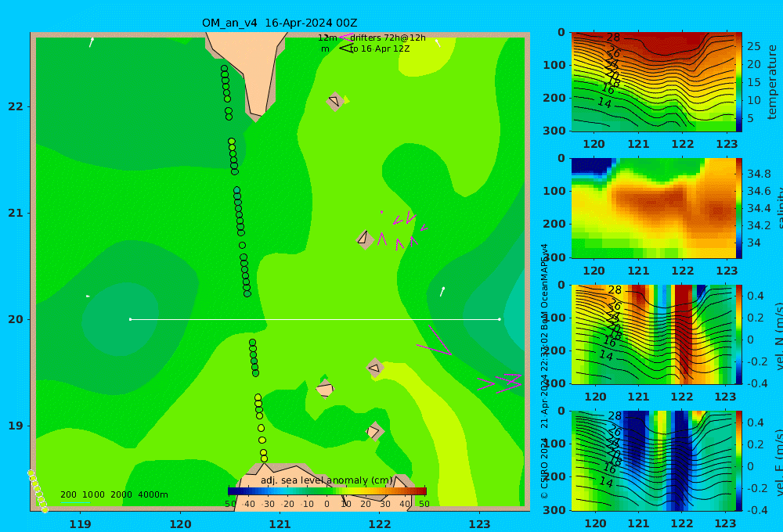
Task: Click the 'temperature' axis label
Action: pos(772,82)
